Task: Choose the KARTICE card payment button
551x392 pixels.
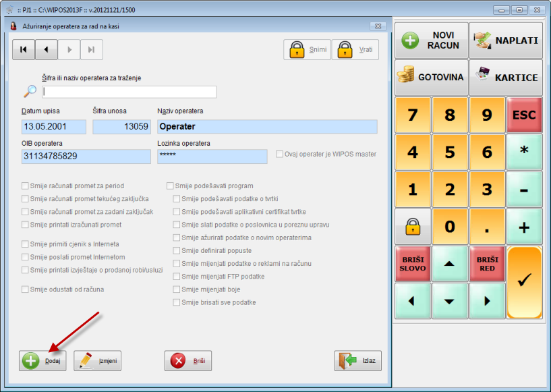Action: click(x=506, y=77)
